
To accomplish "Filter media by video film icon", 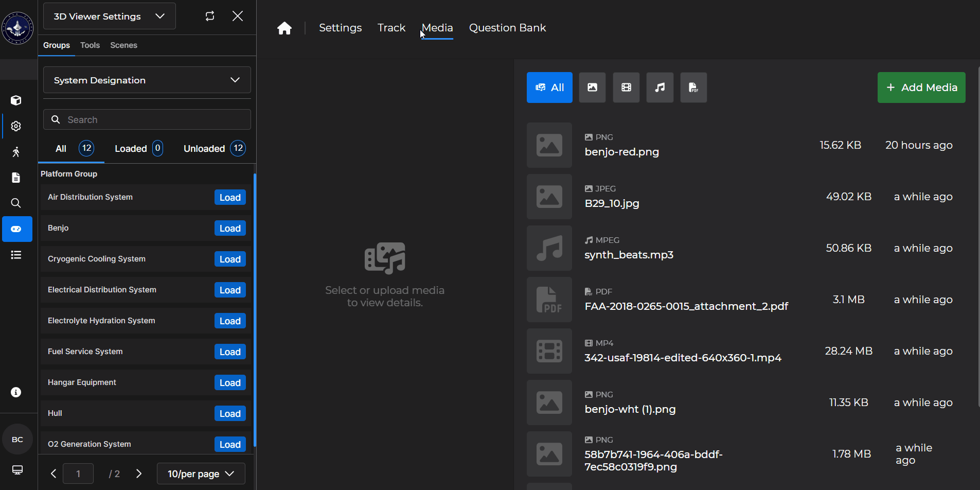I will click(626, 87).
